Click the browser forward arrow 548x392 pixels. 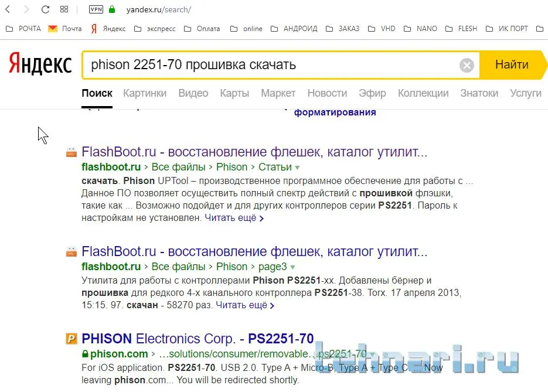26,9
